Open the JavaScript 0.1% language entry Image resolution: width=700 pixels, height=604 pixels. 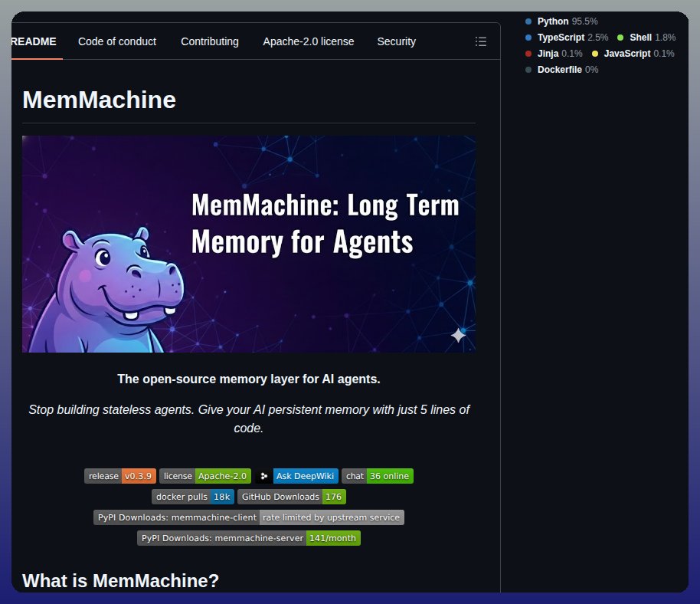(x=633, y=54)
